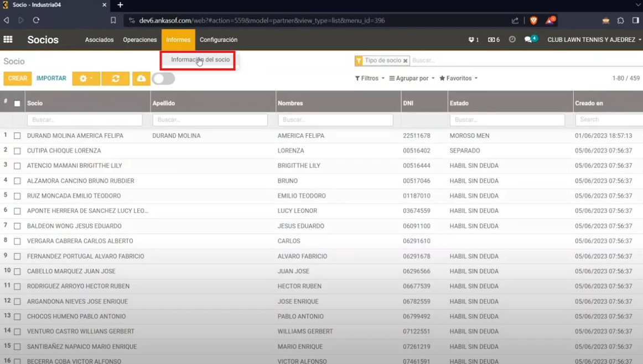Click the money icon showing 6
Image resolution: width=643 pixels, height=364 pixels.
494,40
